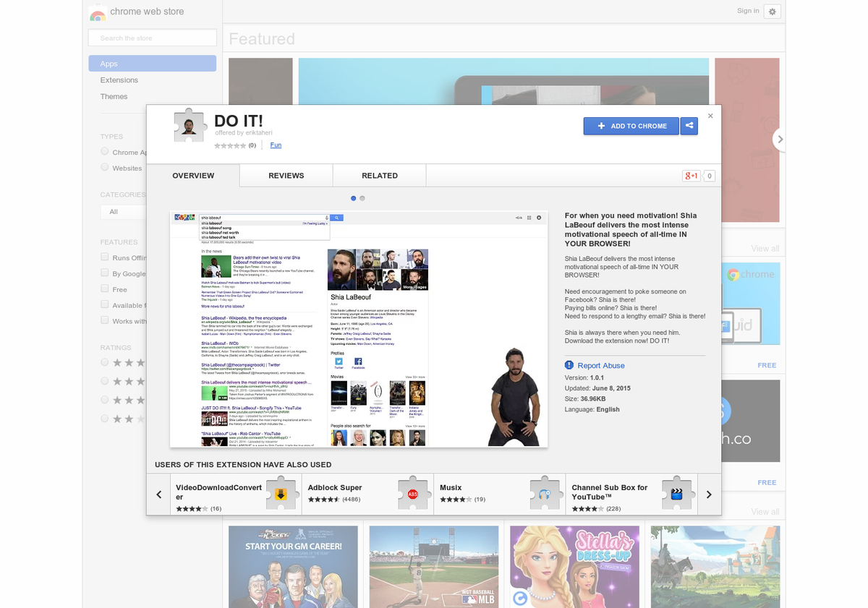The width and height of the screenshot is (868, 608).
Task: Select Themes in the sidebar
Action: click(114, 97)
